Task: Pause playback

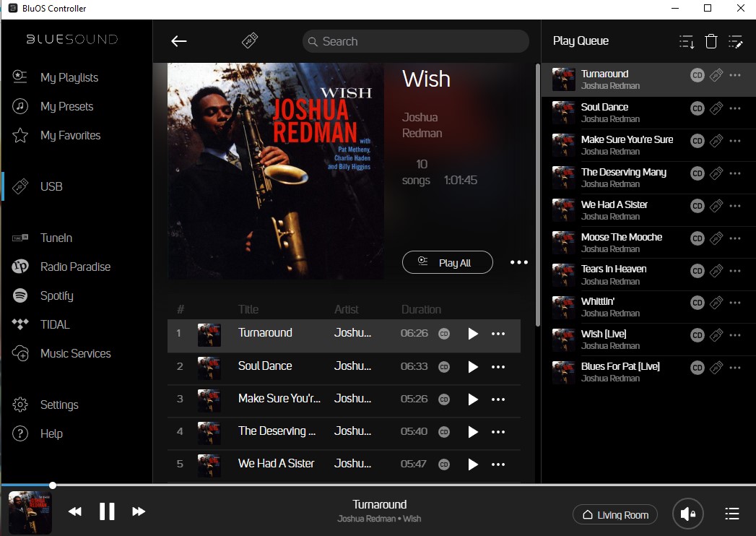Action: 107,511
